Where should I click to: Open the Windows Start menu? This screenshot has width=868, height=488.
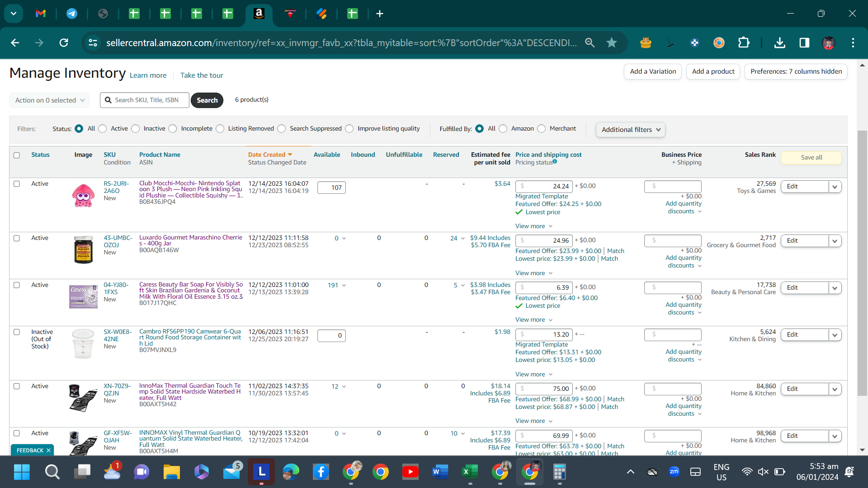click(22, 472)
